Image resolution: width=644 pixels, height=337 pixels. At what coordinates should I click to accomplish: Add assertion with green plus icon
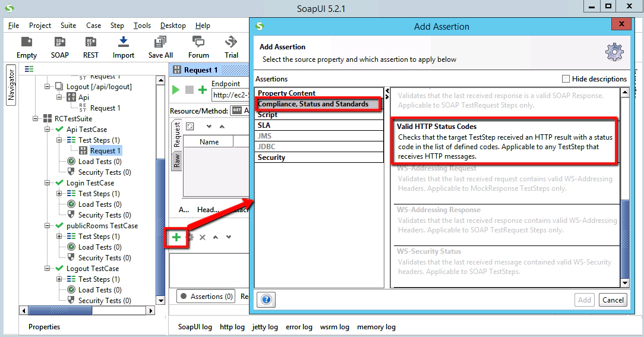(176, 237)
